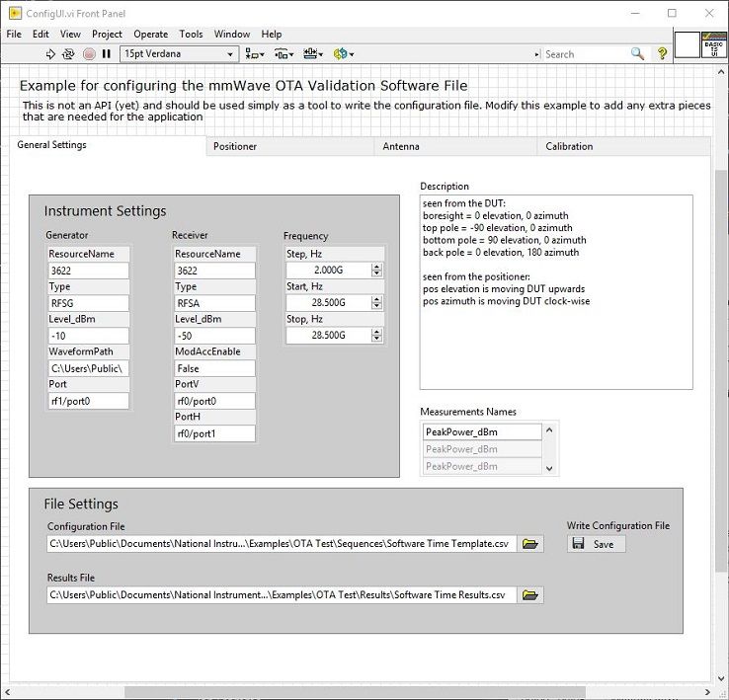The width and height of the screenshot is (729, 700).
Task: Open the Resize Objects dropdown
Action: point(314,54)
